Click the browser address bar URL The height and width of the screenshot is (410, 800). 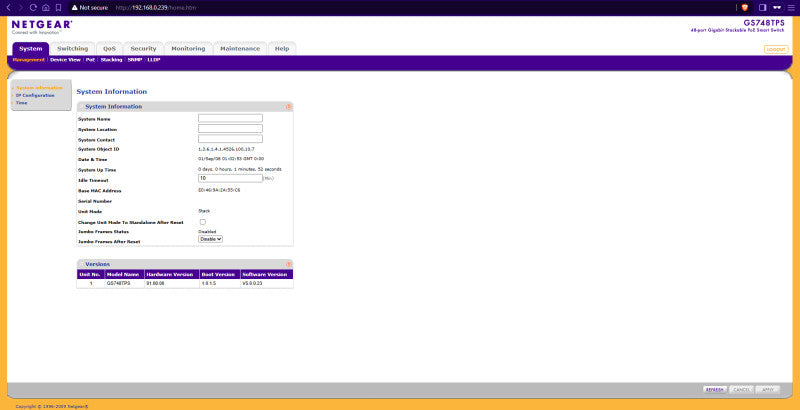point(156,8)
